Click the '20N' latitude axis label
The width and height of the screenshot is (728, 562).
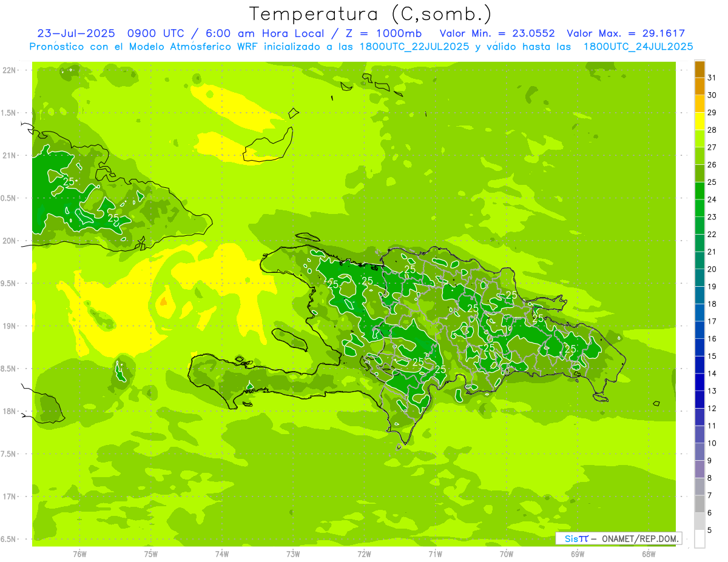(x=10, y=241)
